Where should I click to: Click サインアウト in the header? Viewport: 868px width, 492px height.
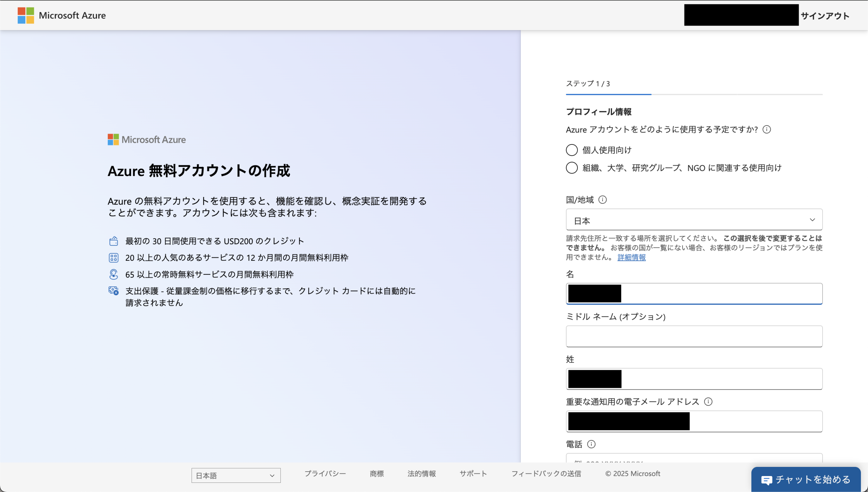(x=825, y=16)
